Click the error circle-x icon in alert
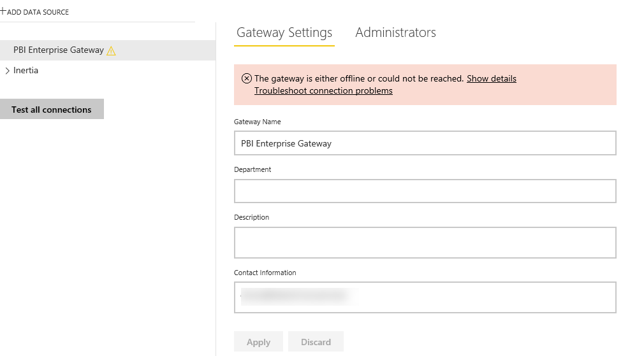Screen dimensions: 644x356 (x=246, y=78)
